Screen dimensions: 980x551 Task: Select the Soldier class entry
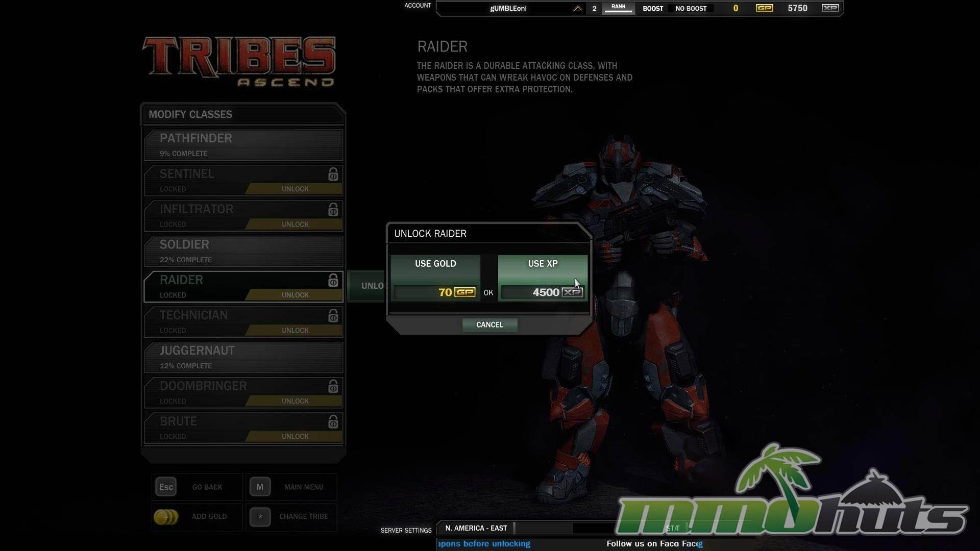pyautogui.click(x=243, y=251)
